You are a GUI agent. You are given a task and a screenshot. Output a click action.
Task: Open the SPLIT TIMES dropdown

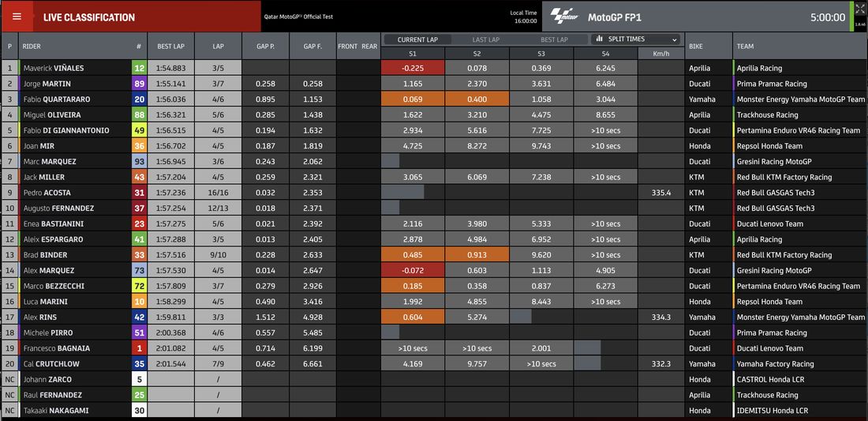[635, 39]
